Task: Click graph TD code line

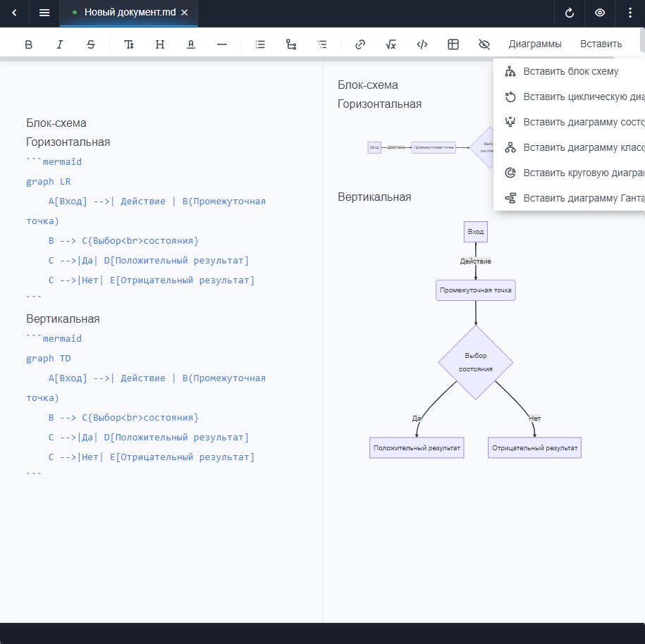Action: [x=49, y=359]
